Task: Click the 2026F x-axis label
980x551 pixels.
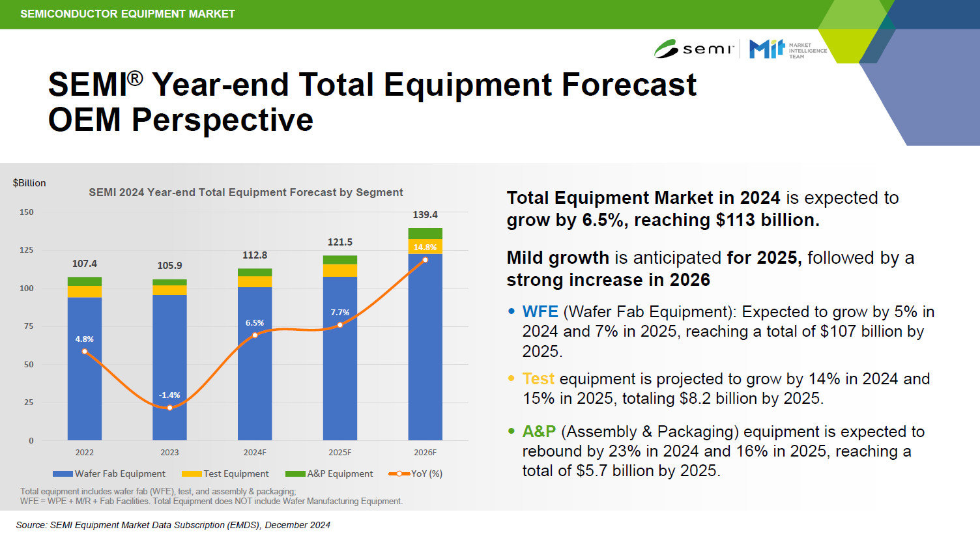Action: pyautogui.click(x=425, y=453)
